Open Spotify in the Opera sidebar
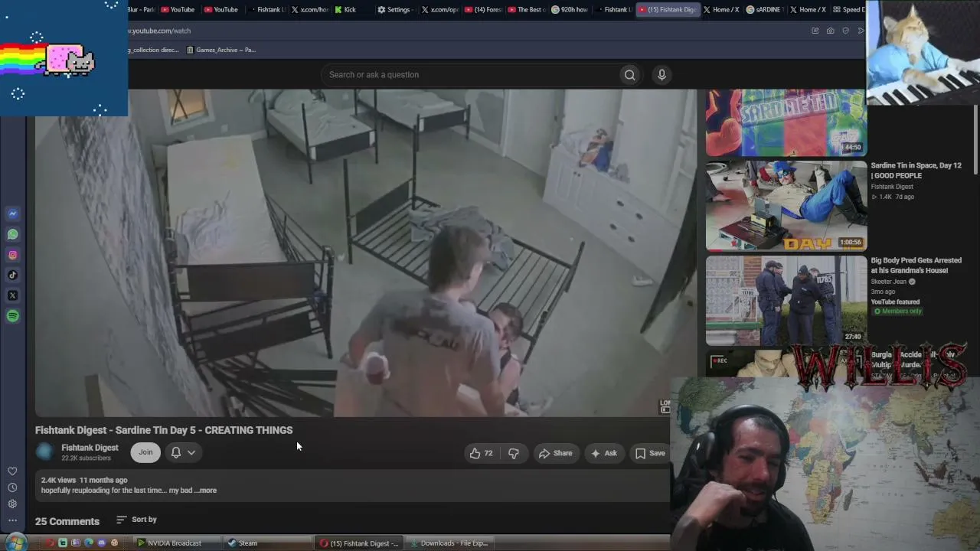Screen dimensions: 980x551 click(12, 316)
